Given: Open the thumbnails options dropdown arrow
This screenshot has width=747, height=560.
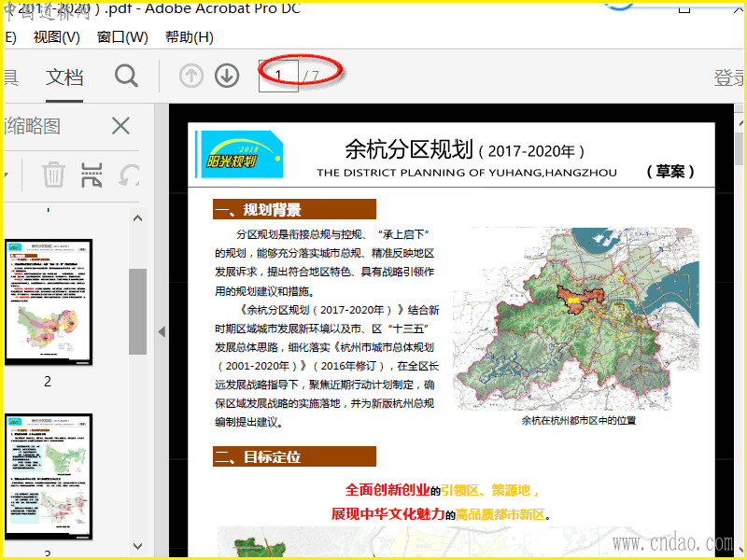Looking at the screenshot, I should 6,175.
